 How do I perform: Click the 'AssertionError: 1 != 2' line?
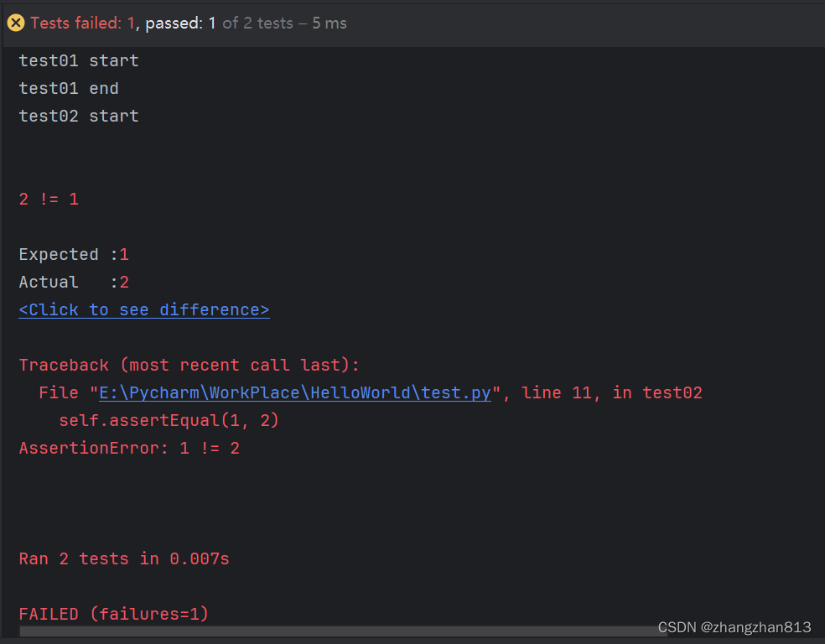129,449
